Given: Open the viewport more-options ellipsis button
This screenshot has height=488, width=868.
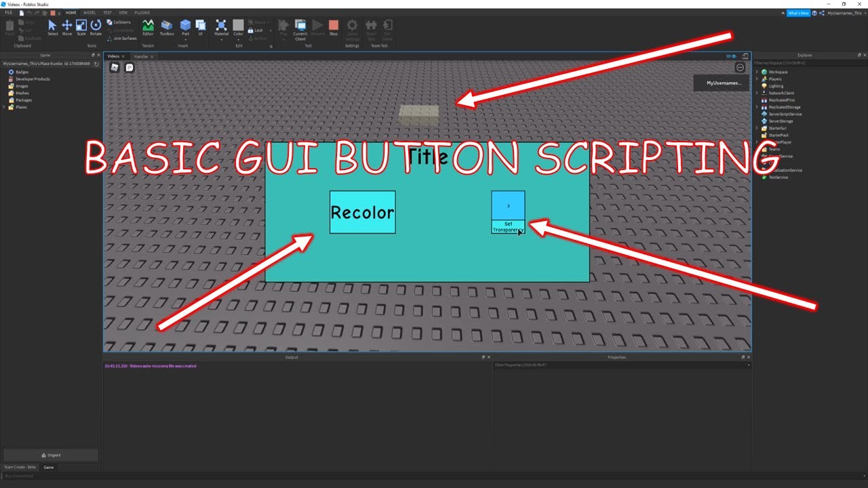Looking at the screenshot, I should tap(740, 67).
